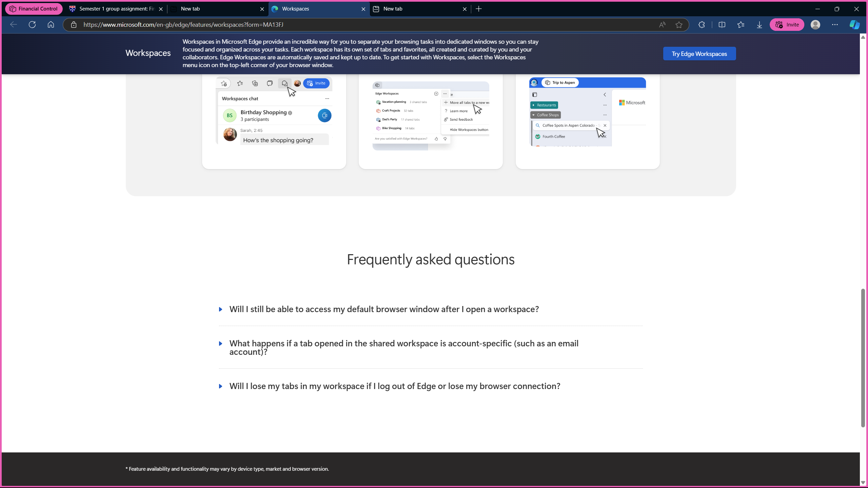The image size is (868, 488).
Task: Refresh the current page
Action: [32, 24]
